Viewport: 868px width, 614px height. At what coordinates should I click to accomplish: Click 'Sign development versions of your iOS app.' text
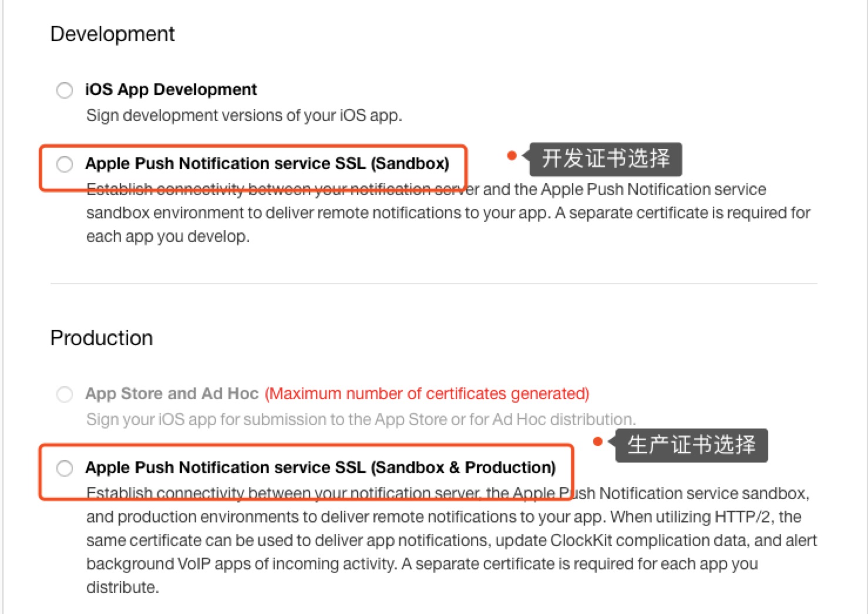pyautogui.click(x=244, y=115)
